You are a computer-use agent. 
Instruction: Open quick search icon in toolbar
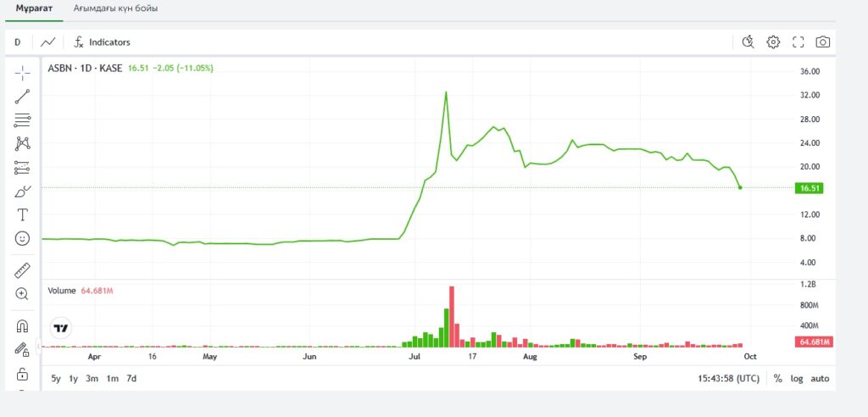[748, 42]
